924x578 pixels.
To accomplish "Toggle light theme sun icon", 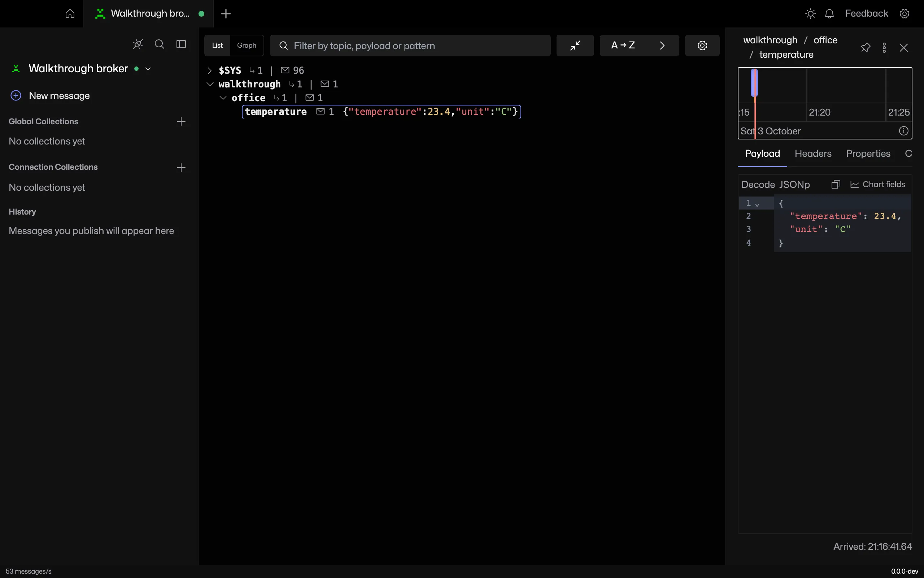I will [810, 14].
